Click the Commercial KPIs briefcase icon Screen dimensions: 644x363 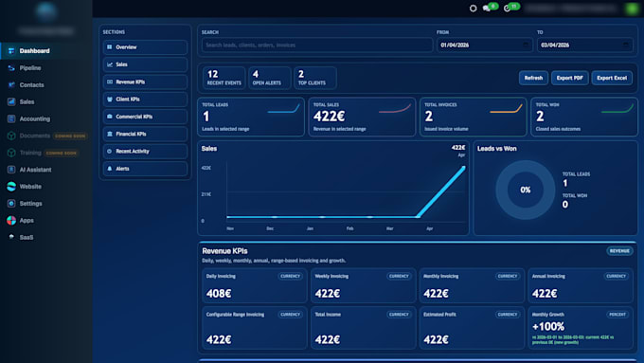point(110,117)
